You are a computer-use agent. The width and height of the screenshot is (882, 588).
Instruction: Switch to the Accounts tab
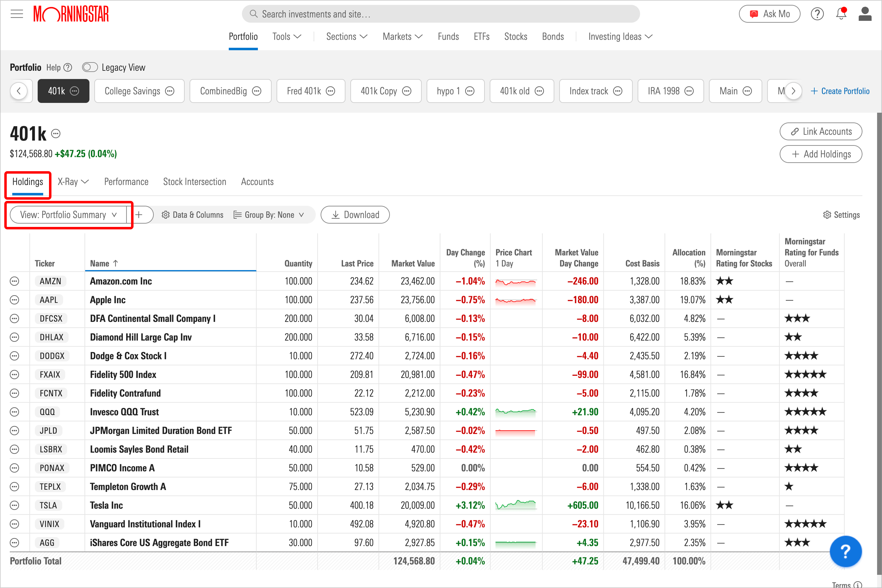257,182
